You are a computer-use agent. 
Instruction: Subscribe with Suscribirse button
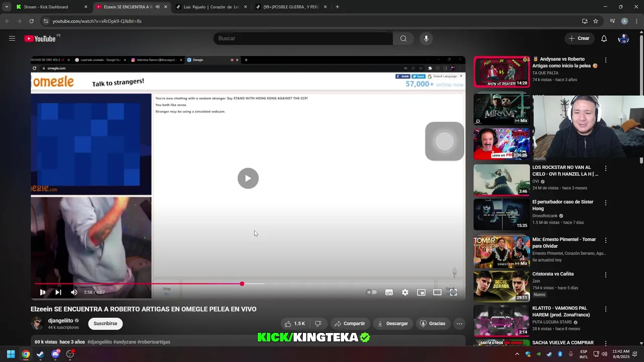coord(105,324)
